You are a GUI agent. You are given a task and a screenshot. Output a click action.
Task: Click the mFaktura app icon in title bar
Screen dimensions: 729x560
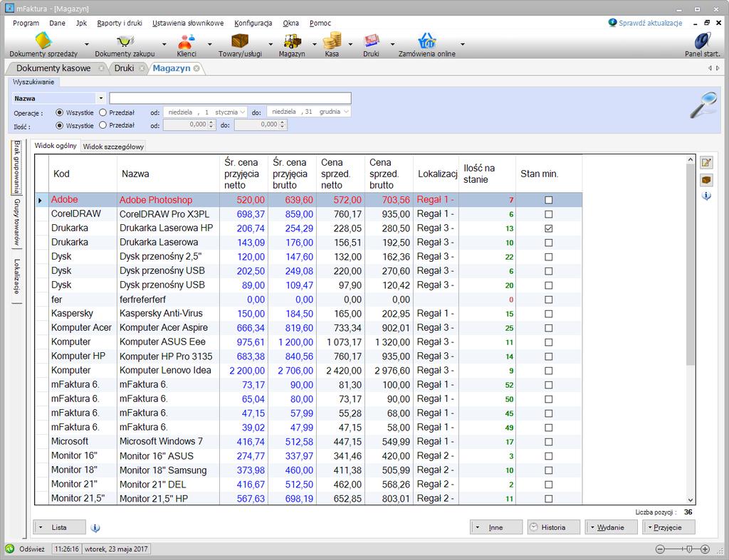(9, 8)
